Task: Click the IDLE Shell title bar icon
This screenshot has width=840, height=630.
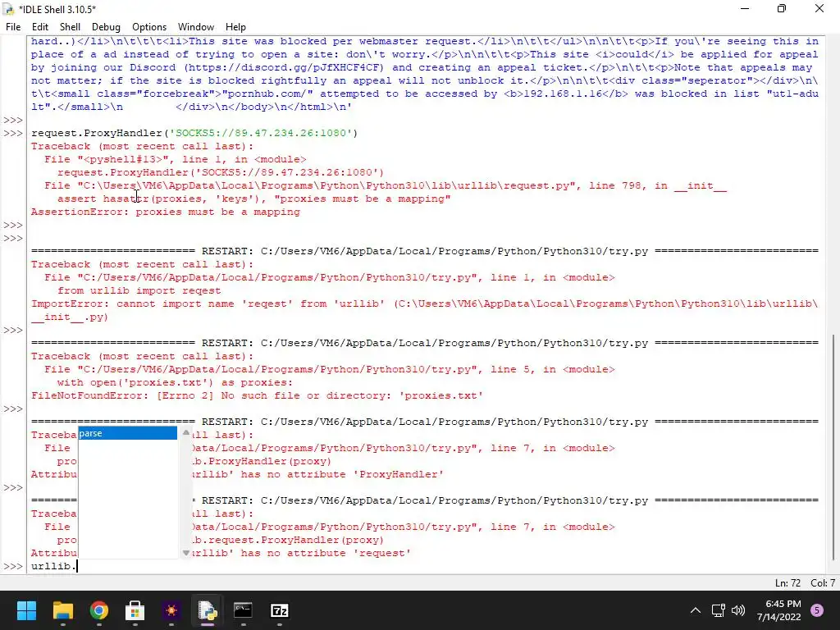Action: point(8,9)
